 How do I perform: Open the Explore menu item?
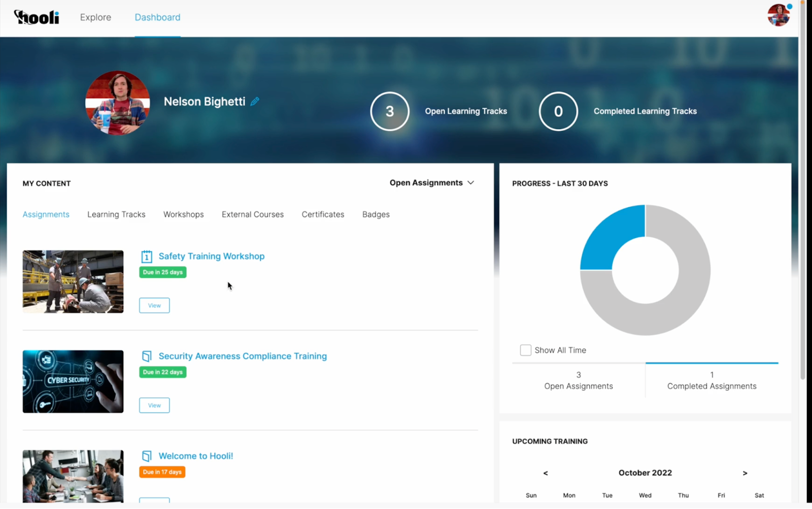pos(95,17)
